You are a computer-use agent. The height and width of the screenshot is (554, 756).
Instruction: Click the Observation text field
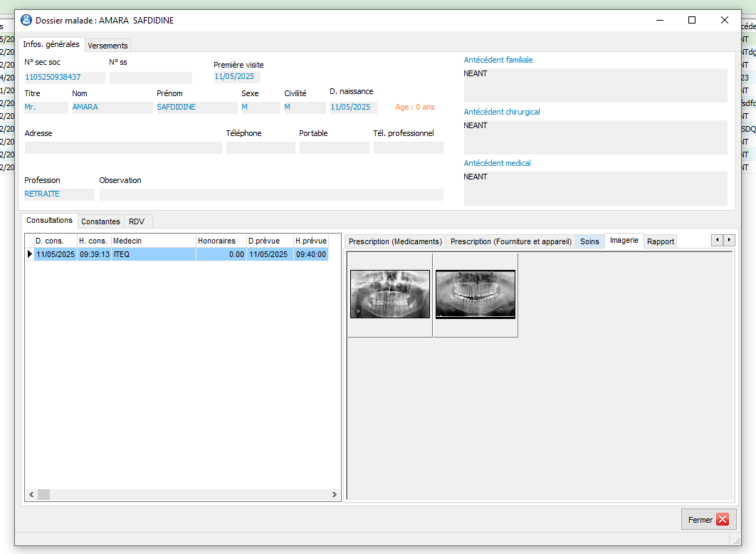271,195
